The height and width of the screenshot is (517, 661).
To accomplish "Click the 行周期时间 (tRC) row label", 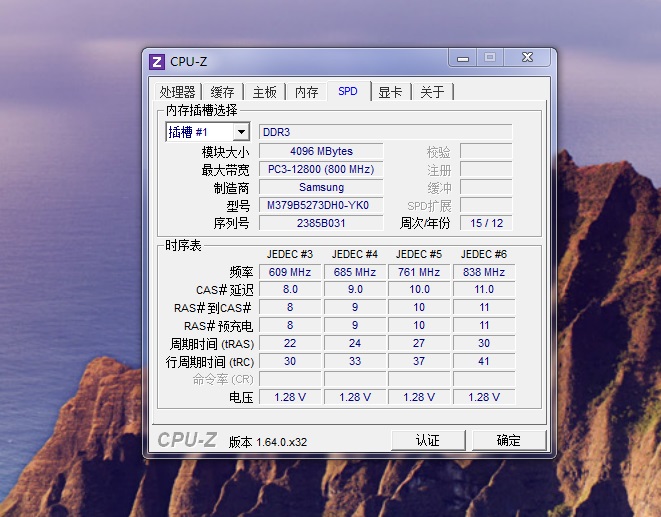I will point(210,362).
